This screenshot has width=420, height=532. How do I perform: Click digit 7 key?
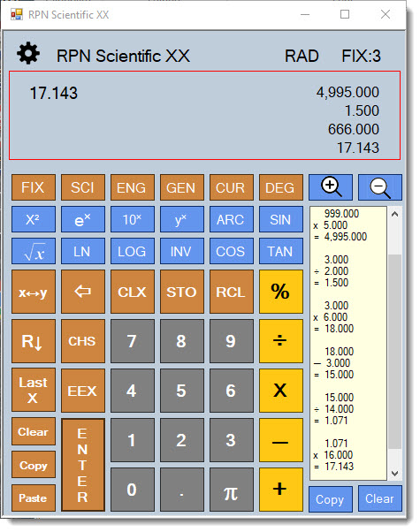point(133,341)
